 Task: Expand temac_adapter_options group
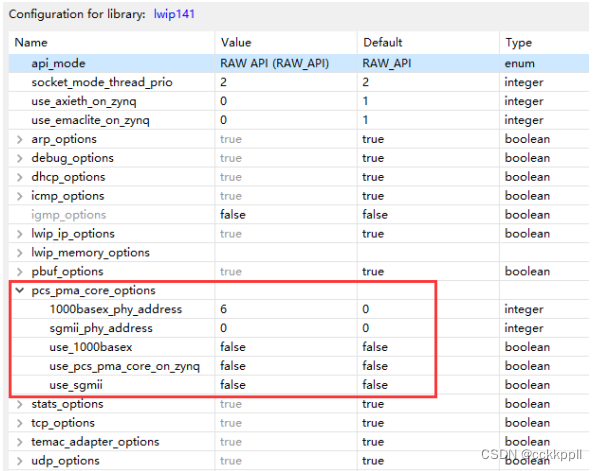coord(20,442)
